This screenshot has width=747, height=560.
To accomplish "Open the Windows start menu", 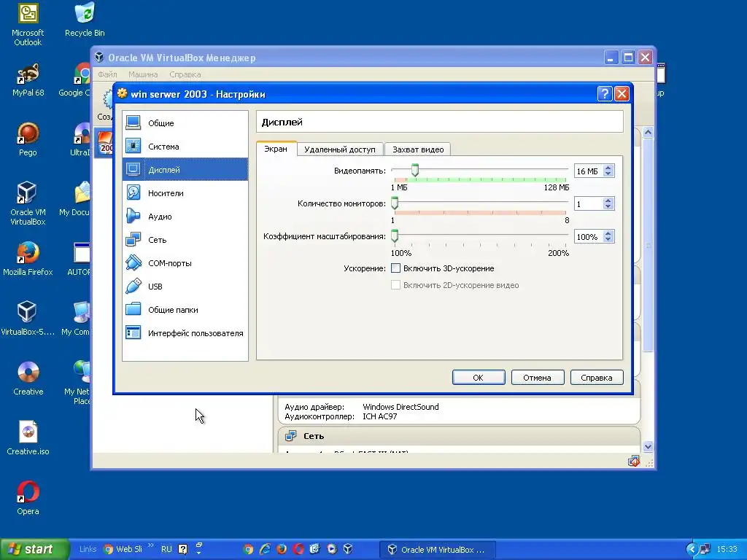I will [34, 549].
